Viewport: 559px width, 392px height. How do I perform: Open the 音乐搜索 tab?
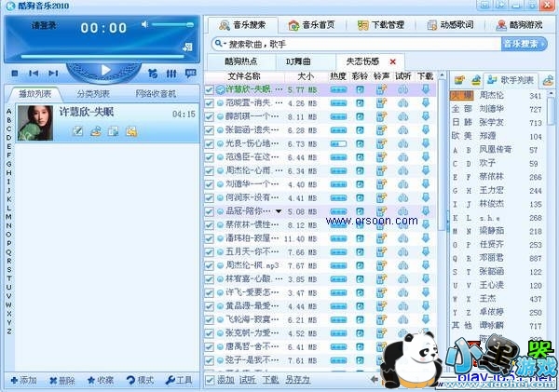tap(243, 25)
